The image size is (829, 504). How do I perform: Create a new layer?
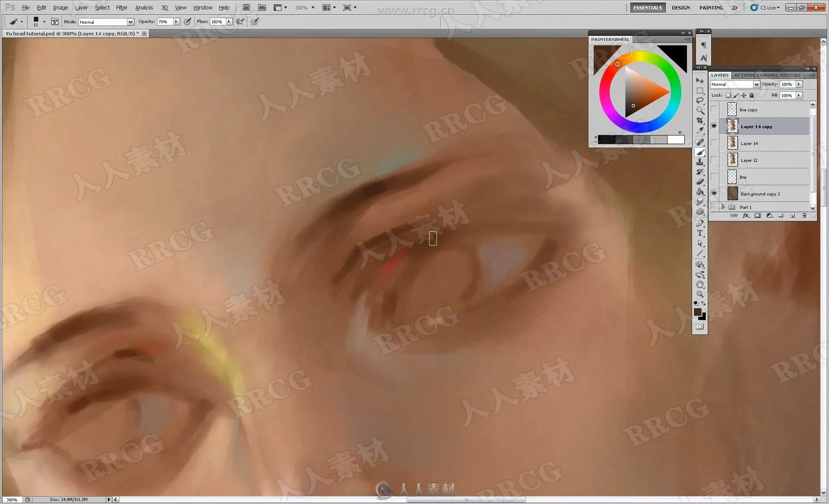tap(792, 215)
